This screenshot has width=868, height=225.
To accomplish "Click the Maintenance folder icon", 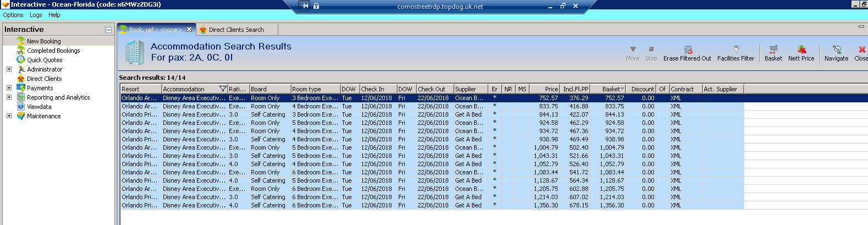I will coord(21,116).
